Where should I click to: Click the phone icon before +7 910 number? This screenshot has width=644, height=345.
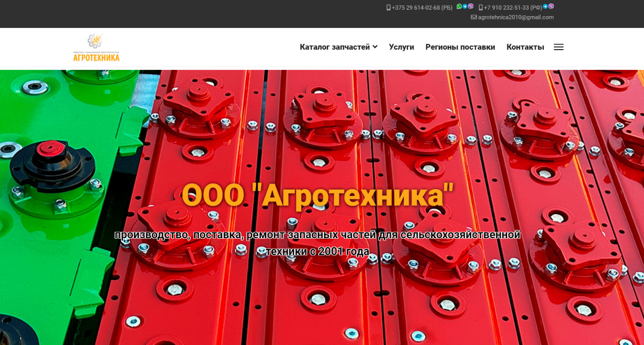(481, 8)
